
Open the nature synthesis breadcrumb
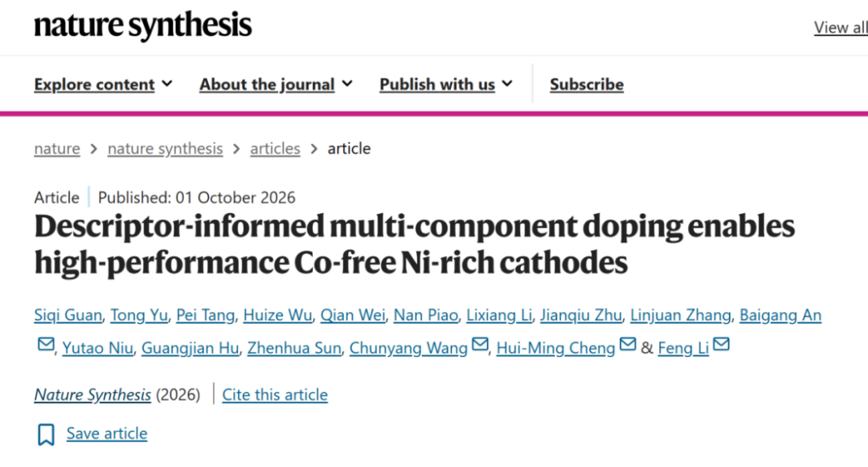tap(165, 148)
